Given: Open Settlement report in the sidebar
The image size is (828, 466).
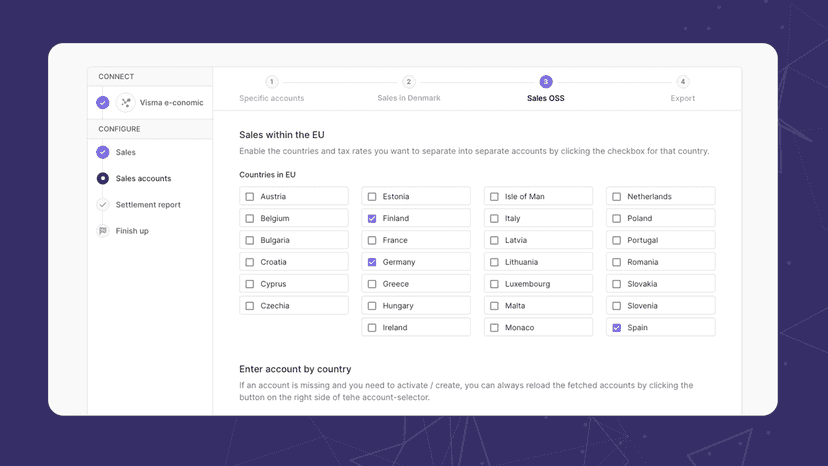Looking at the screenshot, I should [148, 204].
